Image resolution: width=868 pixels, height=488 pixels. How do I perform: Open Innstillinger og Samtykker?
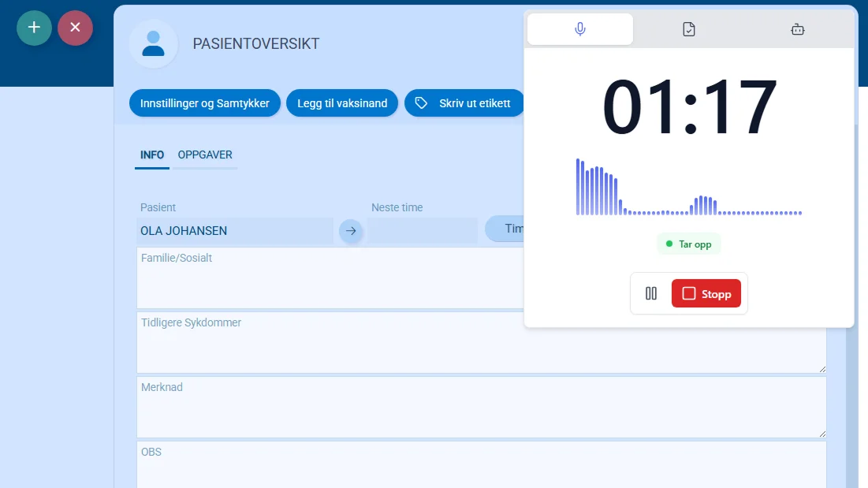coord(204,102)
